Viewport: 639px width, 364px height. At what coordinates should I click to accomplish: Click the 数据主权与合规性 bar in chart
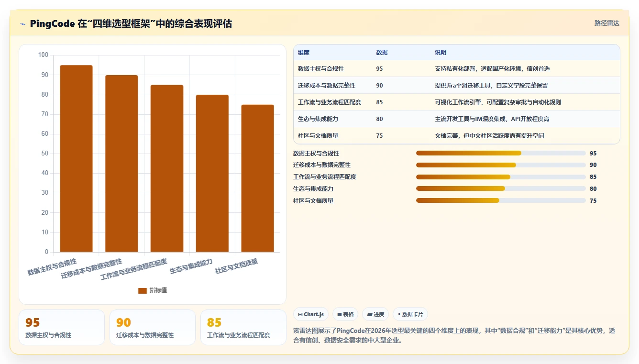76,159
